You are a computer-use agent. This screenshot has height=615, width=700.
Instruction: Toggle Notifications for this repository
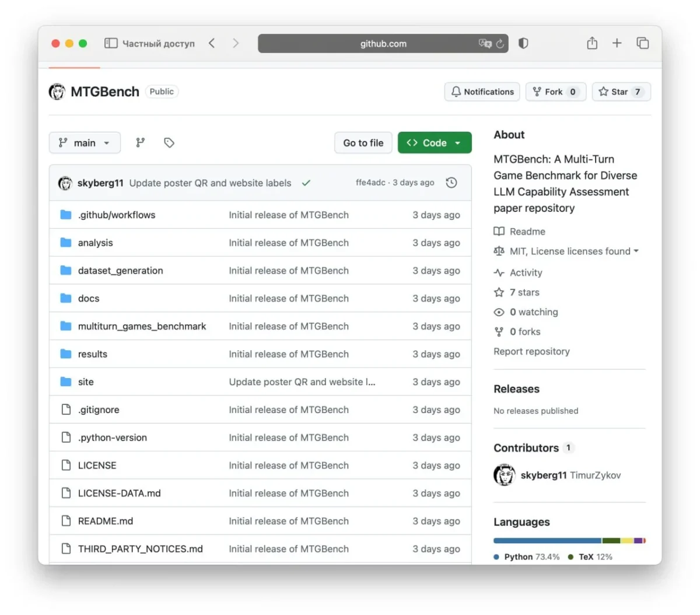(482, 92)
